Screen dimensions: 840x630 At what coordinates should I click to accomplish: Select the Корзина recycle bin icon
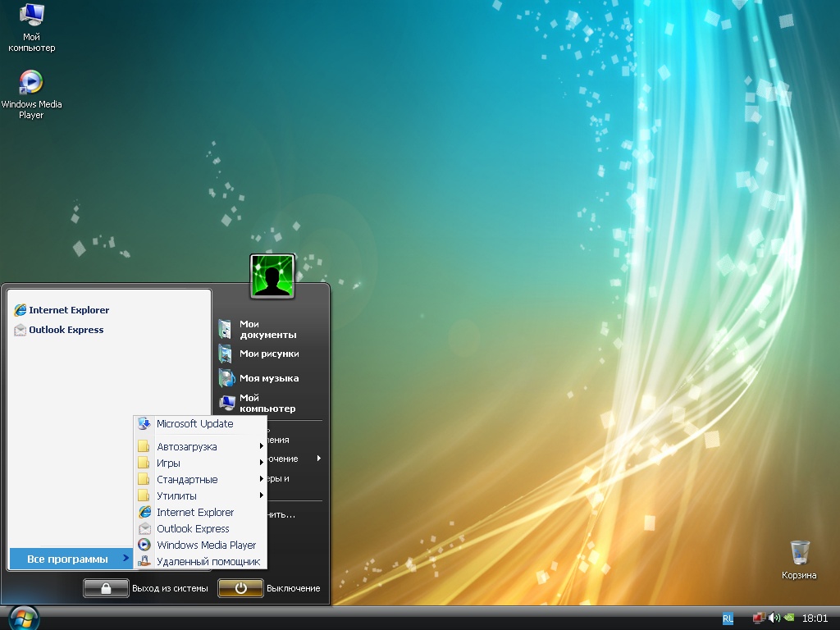click(x=799, y=560)
